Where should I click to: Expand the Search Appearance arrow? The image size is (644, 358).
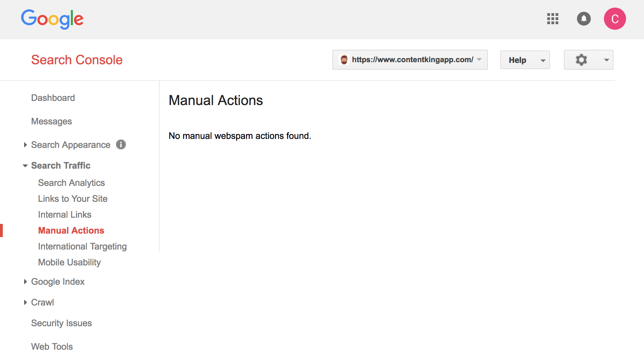pyautogui.click(x=25, y=145)
